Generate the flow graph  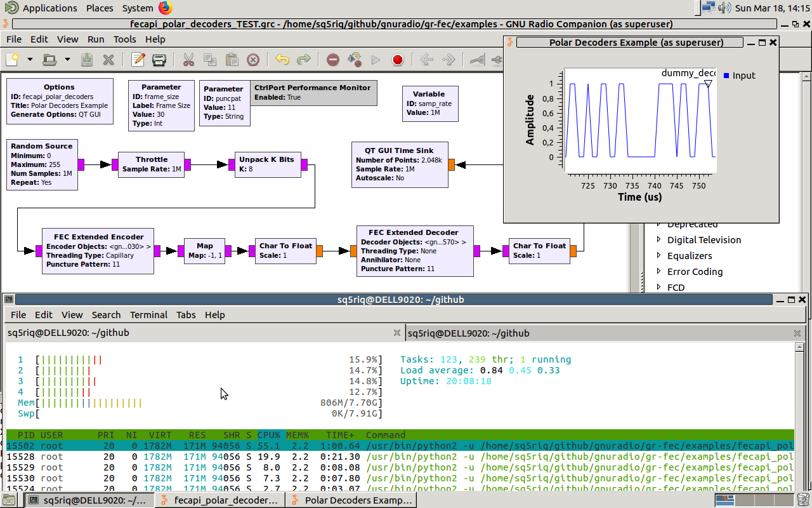355,60
